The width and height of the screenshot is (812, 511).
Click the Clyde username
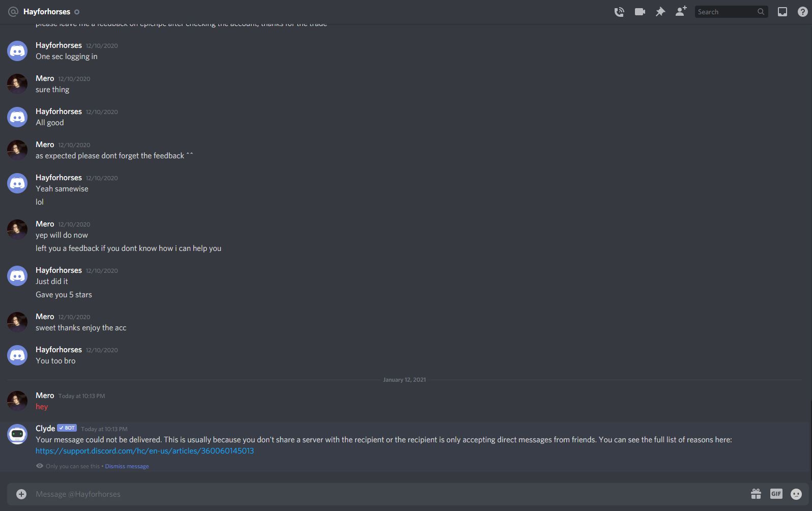pos(45,429)
